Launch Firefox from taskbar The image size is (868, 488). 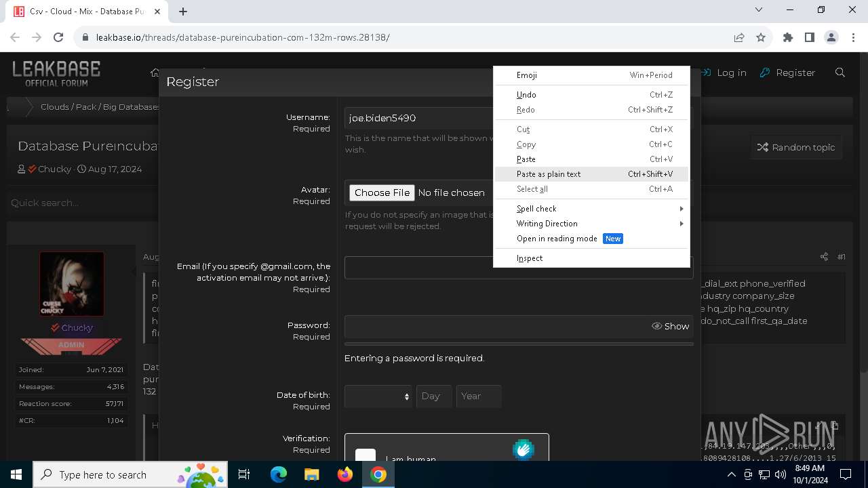click(345, 474)
